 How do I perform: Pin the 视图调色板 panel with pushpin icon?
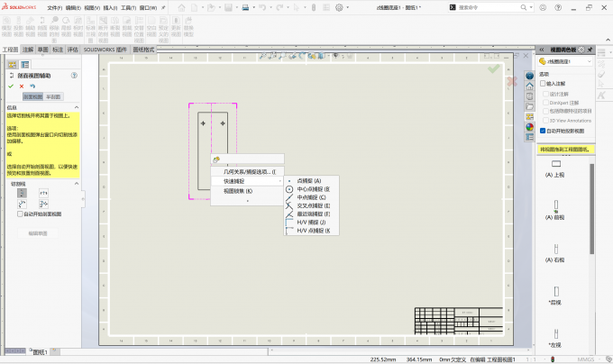[x=590, y=50]
